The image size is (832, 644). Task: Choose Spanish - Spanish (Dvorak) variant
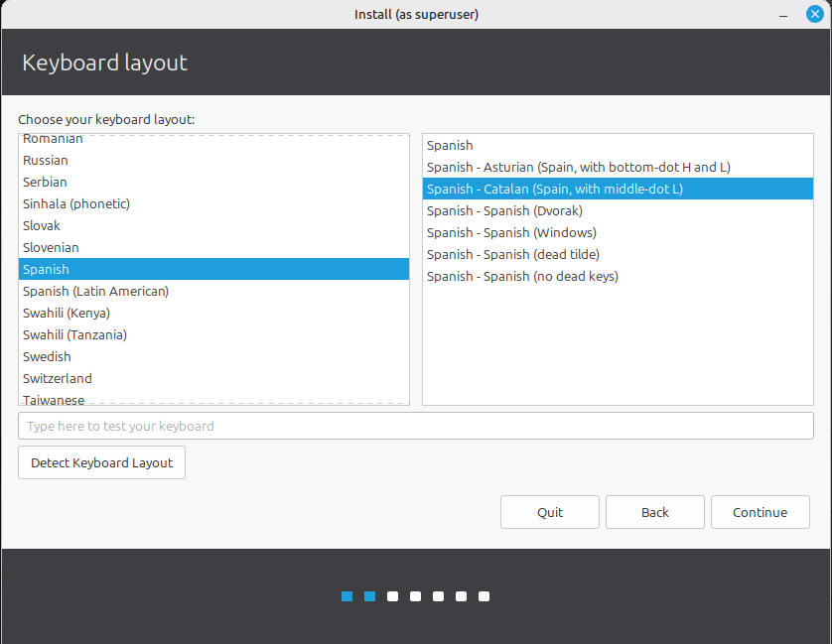coord(504,210)
